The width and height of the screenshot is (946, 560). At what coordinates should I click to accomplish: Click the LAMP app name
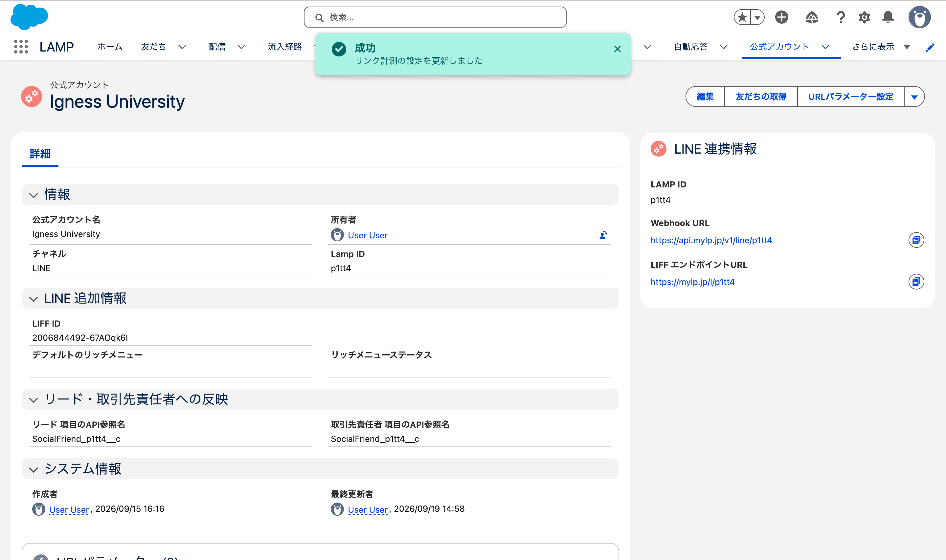tap(56, 47)
